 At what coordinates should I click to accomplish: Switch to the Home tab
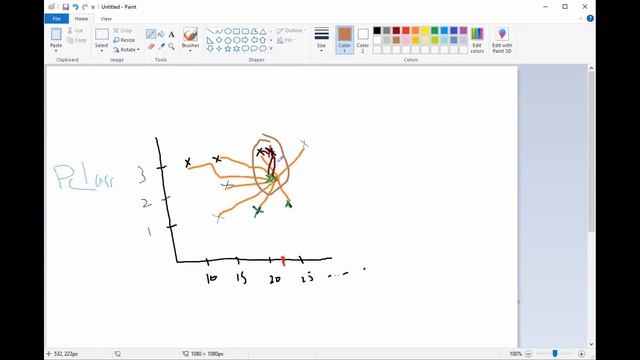coord(81,19)
